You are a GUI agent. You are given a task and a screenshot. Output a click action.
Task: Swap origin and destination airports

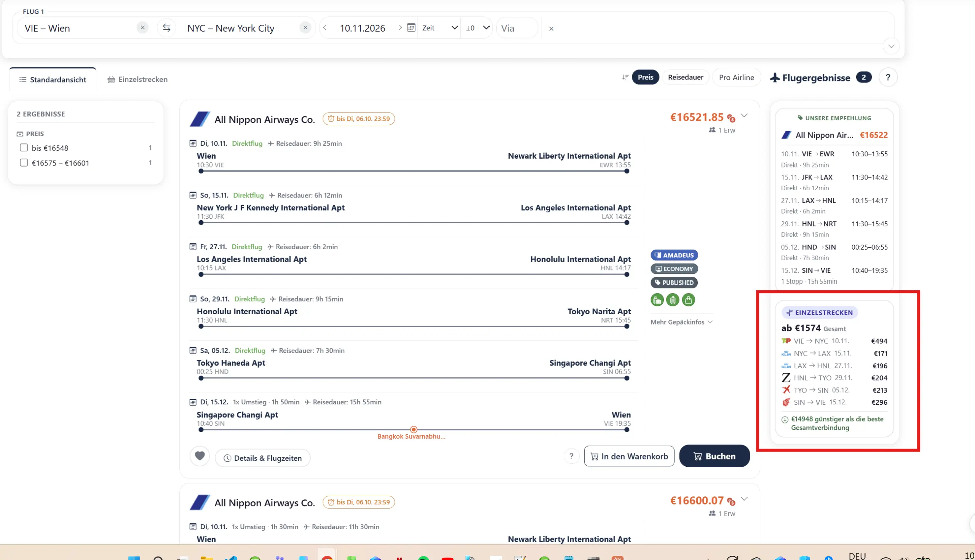166,28
